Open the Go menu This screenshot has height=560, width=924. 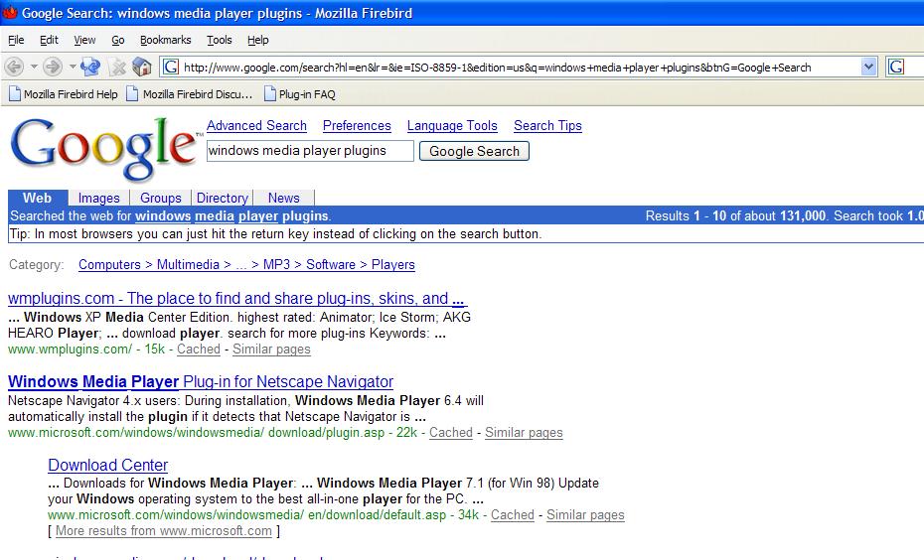pos(118,40)
